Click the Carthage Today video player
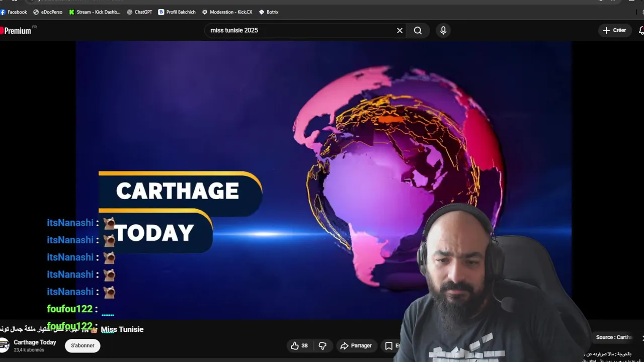This screenshot has height=362, width=644. [324, 181]
